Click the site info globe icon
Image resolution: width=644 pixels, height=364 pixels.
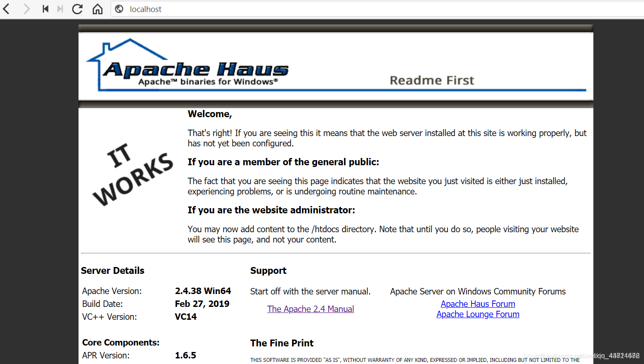[x=119, y=9]
